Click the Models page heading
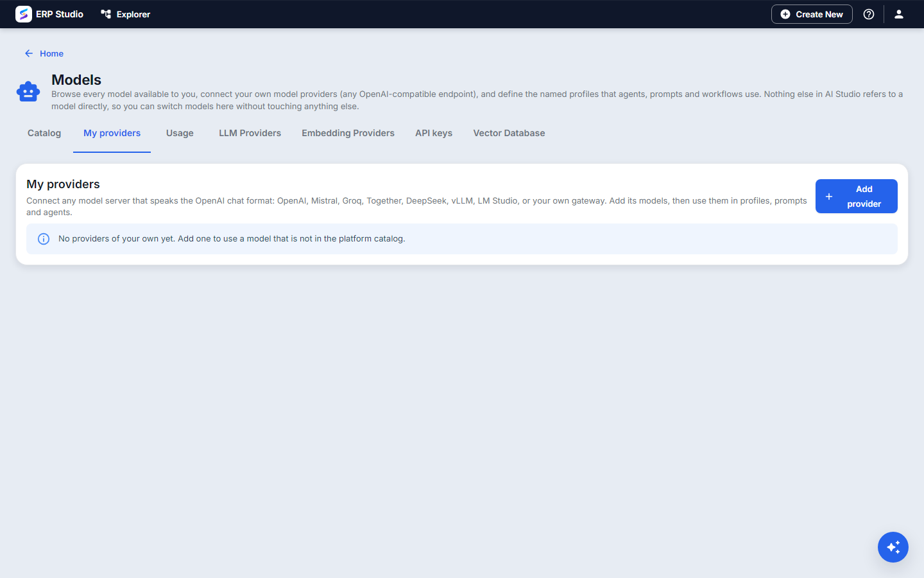The height and width of the screenshot is (578, 924). 76,80
